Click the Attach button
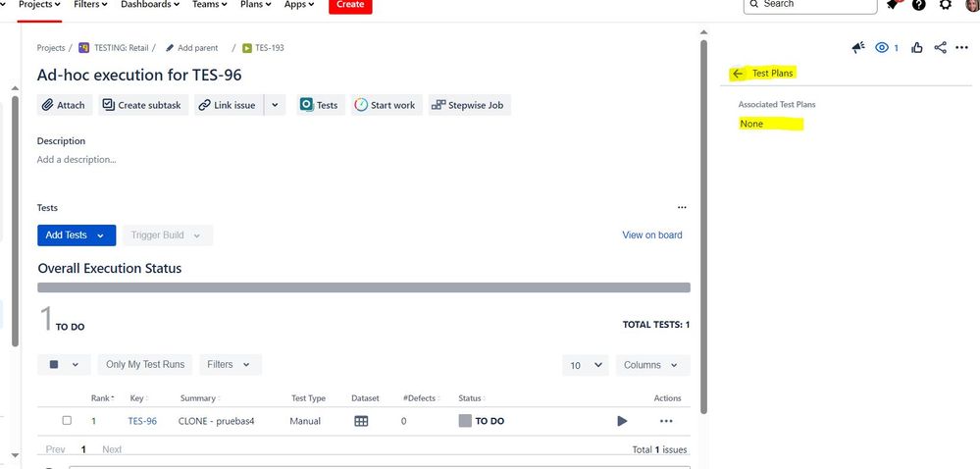 pos(65,105)
